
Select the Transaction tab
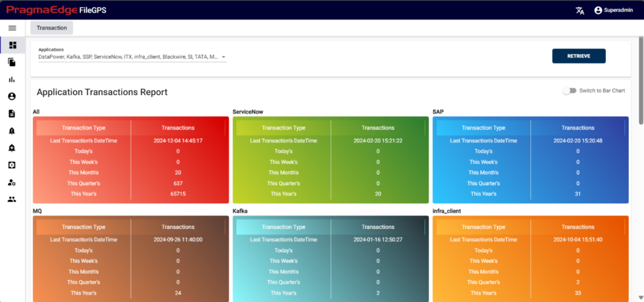(x=52, y=28)
